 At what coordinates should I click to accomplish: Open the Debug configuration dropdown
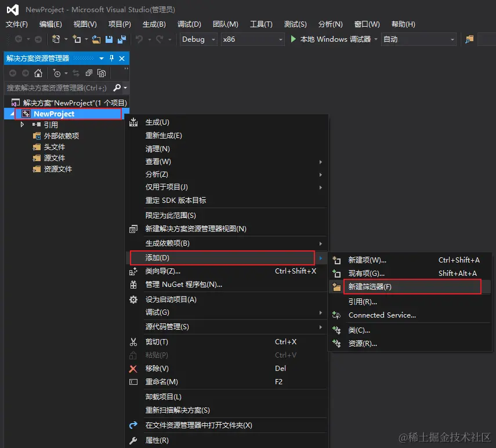pyautogui.click(x=198, y=39)
